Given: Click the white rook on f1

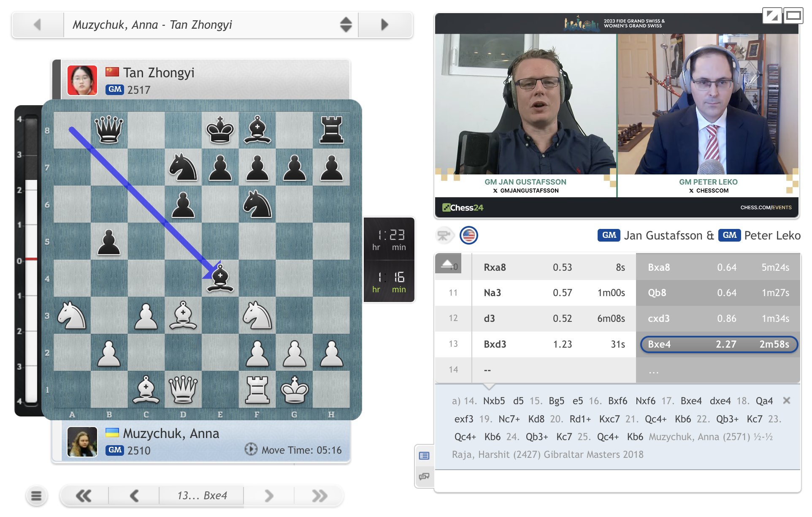Looking at the screenshot, I should (x=257, y=389).
